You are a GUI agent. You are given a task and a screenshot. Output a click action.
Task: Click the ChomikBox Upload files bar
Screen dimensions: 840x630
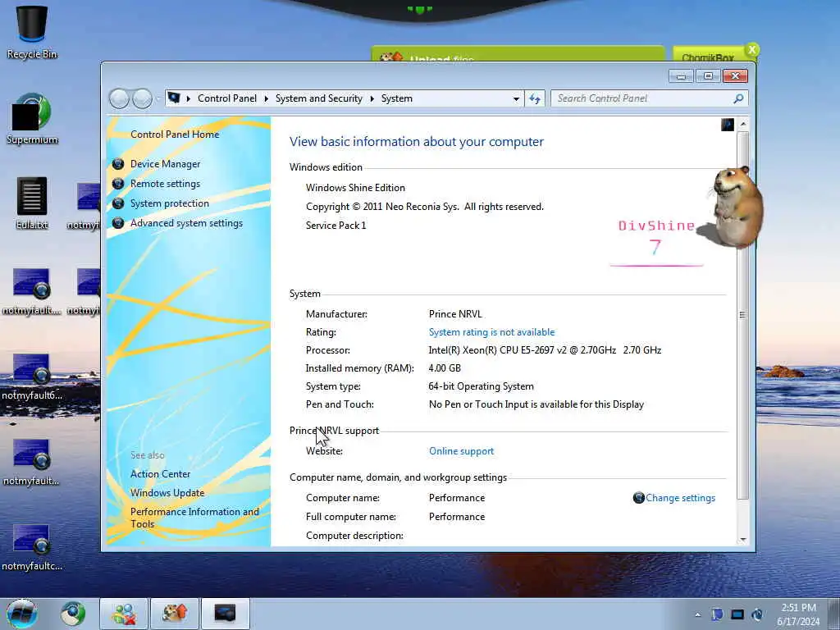(x=518, y=54)
